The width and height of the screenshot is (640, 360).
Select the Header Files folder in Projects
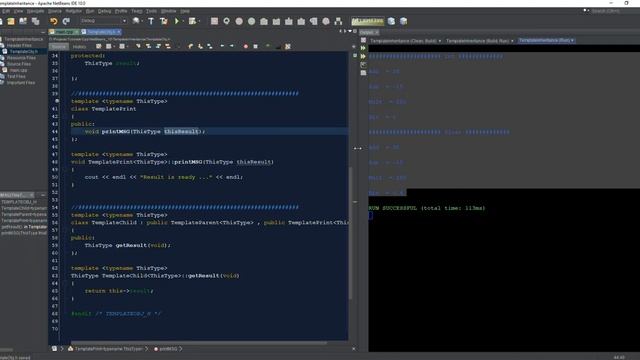(19, 45)
